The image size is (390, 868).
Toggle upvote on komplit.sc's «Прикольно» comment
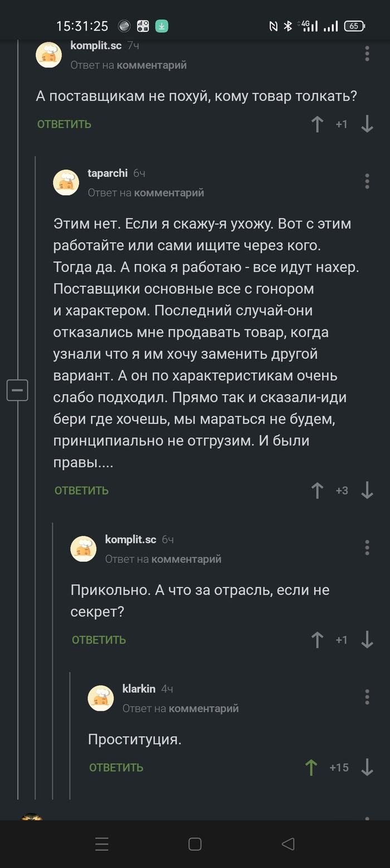(317, 640)
